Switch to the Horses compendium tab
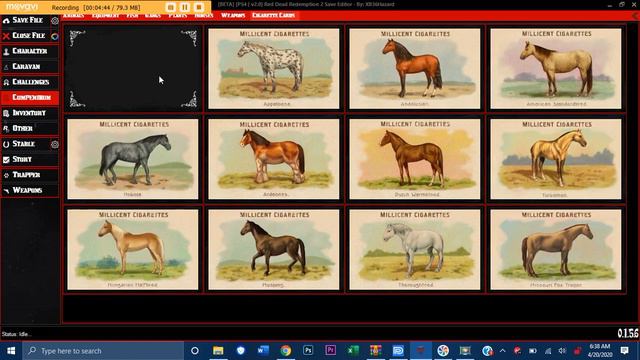Image resolution: width=640 pixels, height=360 pixels. (204, 15)
